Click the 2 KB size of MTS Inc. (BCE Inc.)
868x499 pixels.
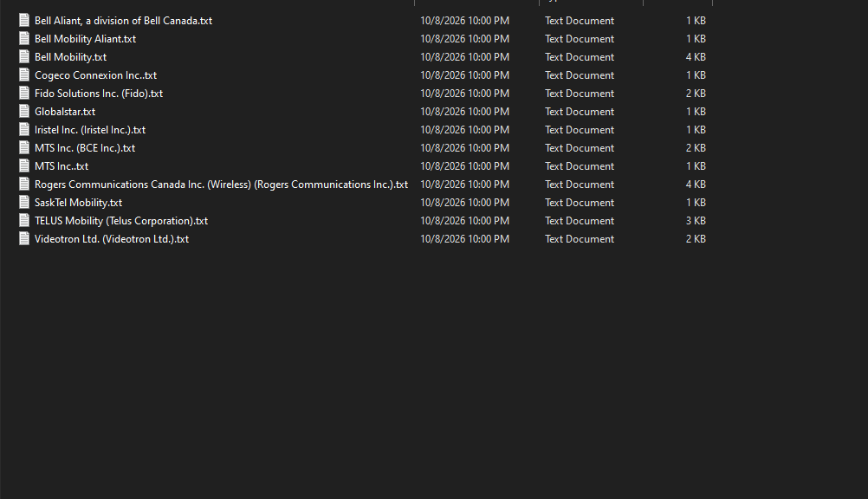pyautogui.click(x=696, y=148)
